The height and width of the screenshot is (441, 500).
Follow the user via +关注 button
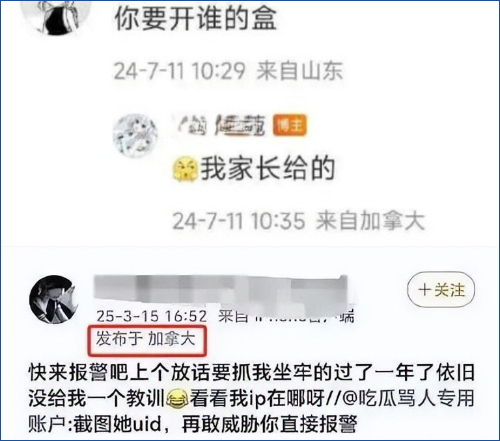(441, 289)
